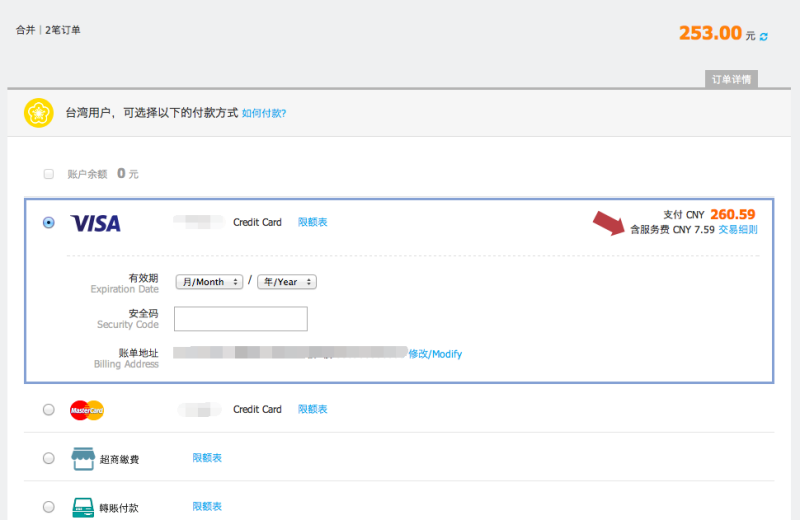
Task: Select the 轉账付款 payment radio button
Action: pos(48,507)
